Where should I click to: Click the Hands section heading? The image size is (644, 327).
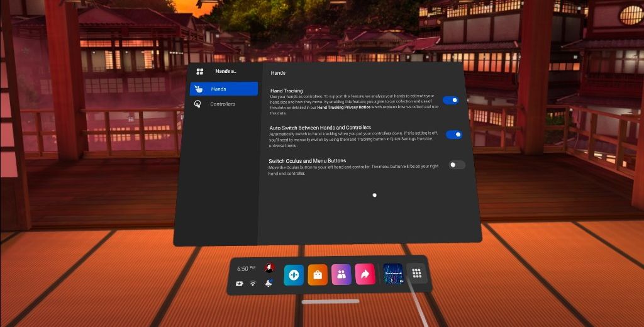point(278,73)
